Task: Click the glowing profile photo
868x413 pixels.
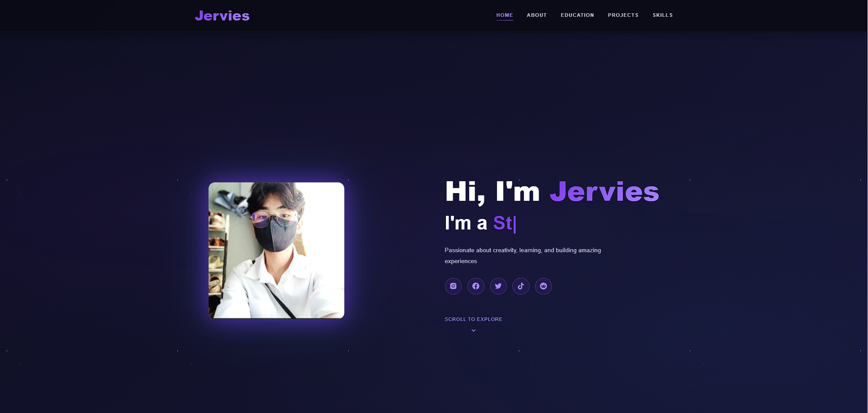Action: pyautogui.click(x=276, y=250)
